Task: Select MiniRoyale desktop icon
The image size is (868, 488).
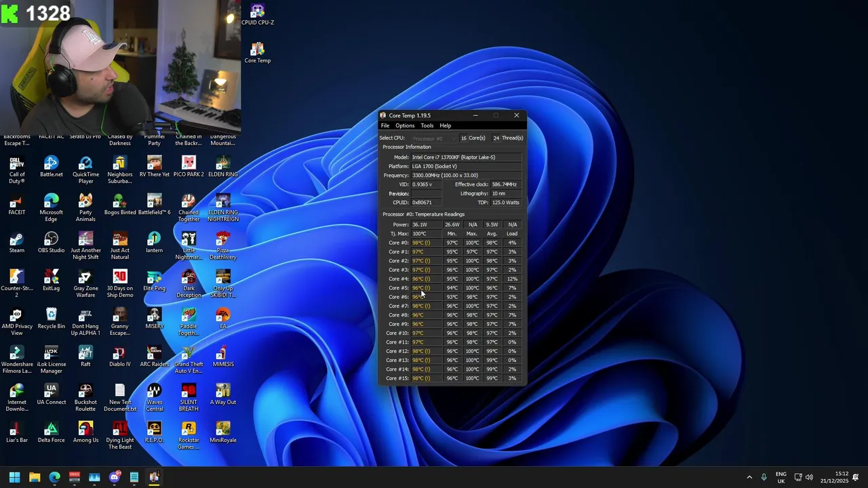Action: [223, 432]
